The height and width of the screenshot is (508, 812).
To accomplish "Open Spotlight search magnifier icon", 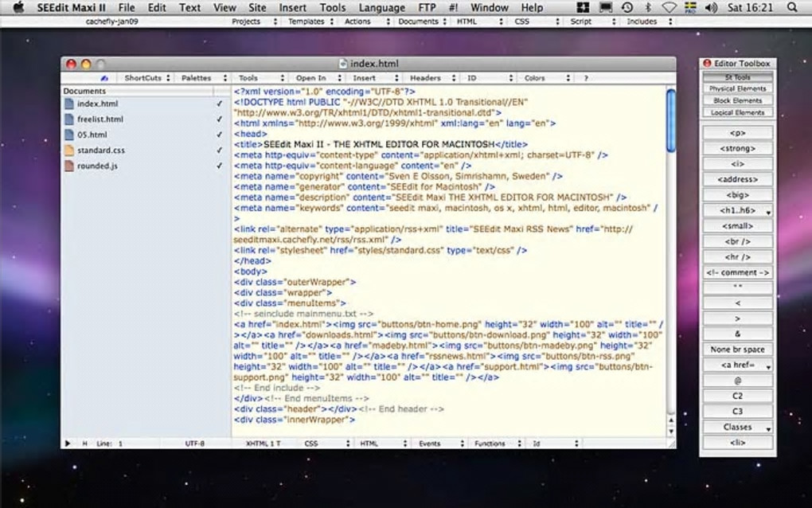I will pyautogui.click(x=791, y=7).
